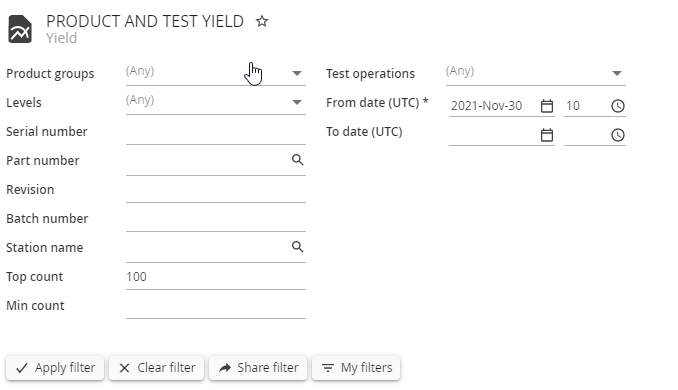Search part numbers using magnifier icon
The height and width of the screenshot is (390, 678).
297,160
